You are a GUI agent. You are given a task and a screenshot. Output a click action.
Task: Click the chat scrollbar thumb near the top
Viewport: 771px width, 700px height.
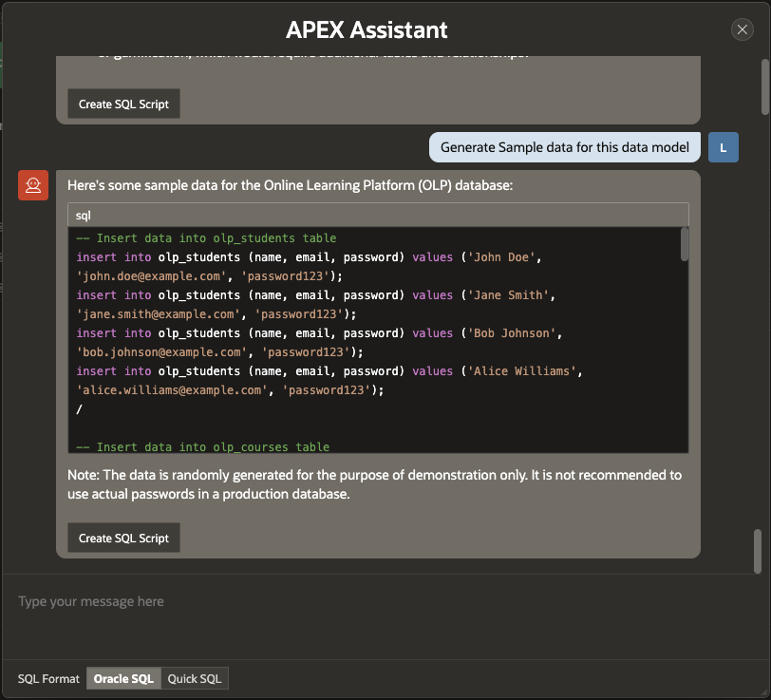click(764, 85)
